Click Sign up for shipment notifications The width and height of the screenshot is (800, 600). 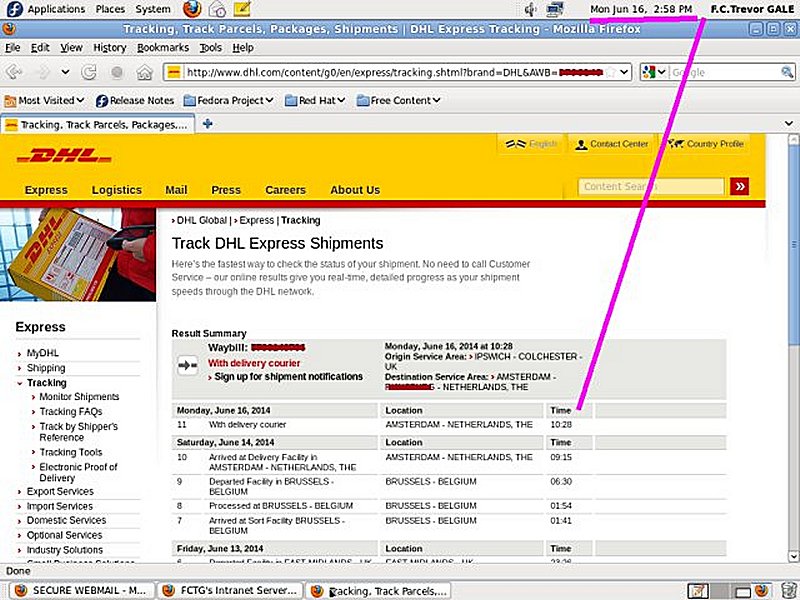[x=288, y=377]
